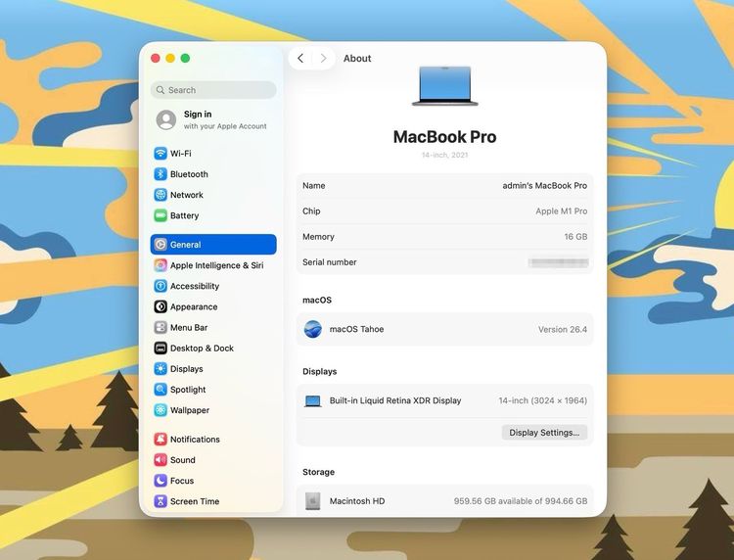Click the Wi-Fi icon in sidebar

click(x=161, y=153)
